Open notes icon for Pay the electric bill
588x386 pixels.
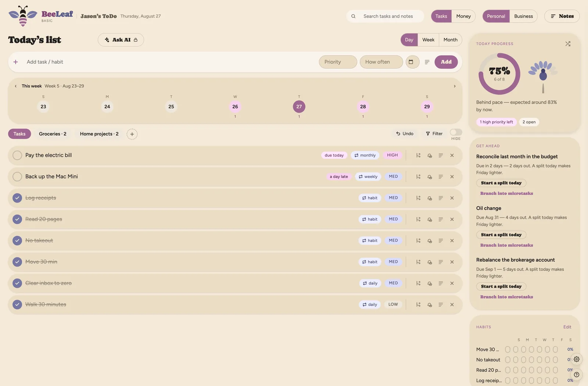(441, 156)
